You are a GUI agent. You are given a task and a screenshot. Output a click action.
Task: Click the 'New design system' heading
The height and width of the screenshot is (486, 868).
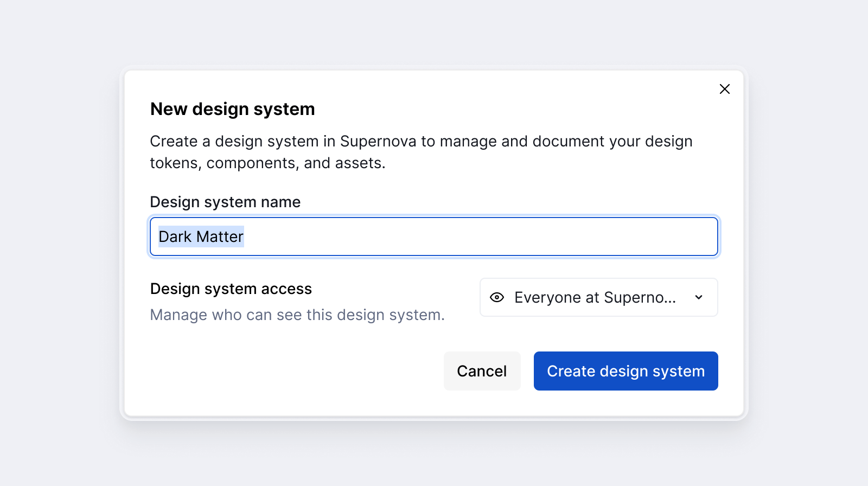(233, 109)
